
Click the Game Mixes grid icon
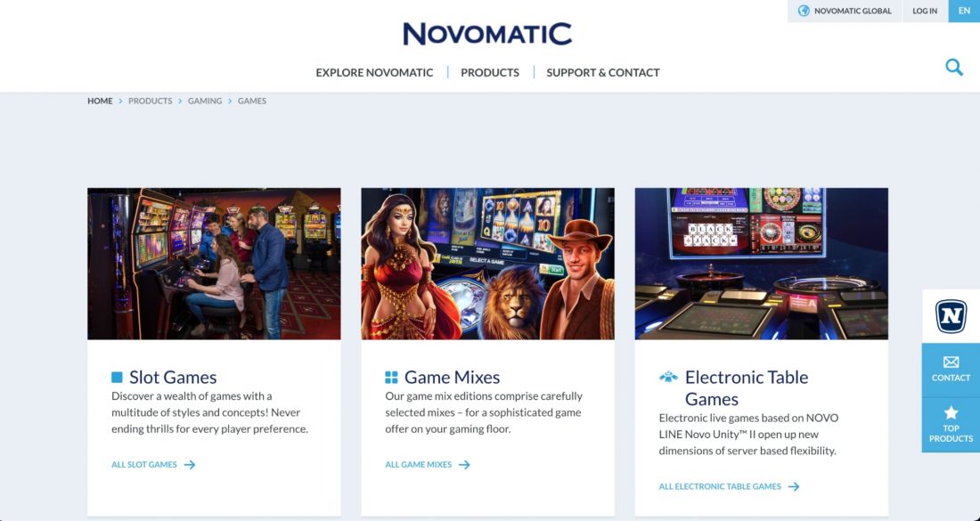click(x=391, y=378)
